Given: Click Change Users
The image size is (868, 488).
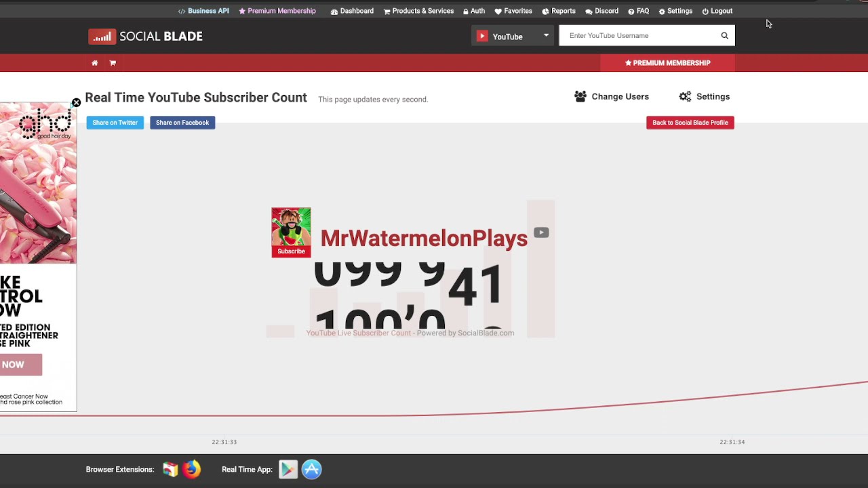Looking at the screenshot, I should tap(611, 96).
